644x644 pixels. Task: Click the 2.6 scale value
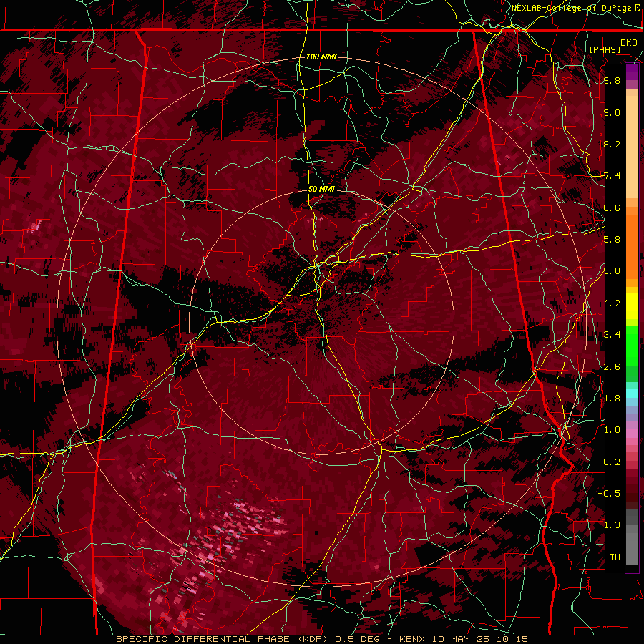coord(612,367)
